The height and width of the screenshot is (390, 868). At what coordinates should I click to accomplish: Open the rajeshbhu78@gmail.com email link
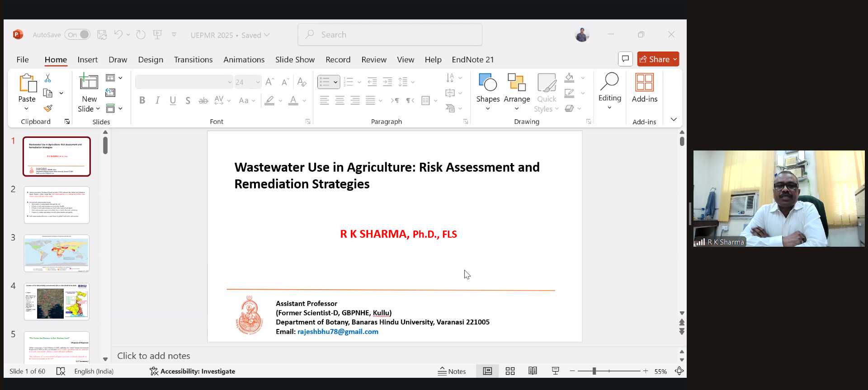(x=338, y=332)
